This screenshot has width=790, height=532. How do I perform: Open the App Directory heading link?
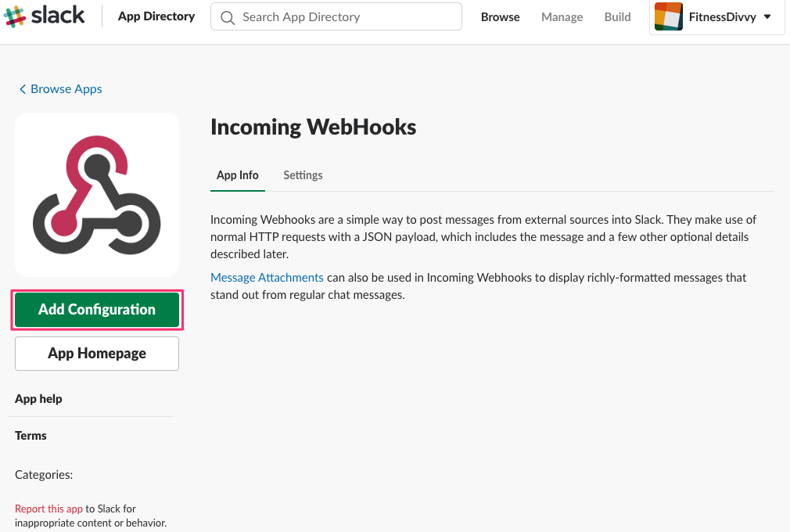pos(156,16)
